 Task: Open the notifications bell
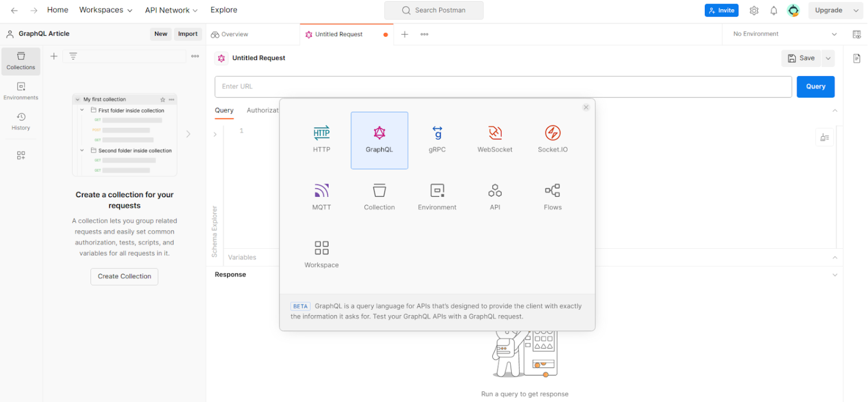(x=774, y=10)
